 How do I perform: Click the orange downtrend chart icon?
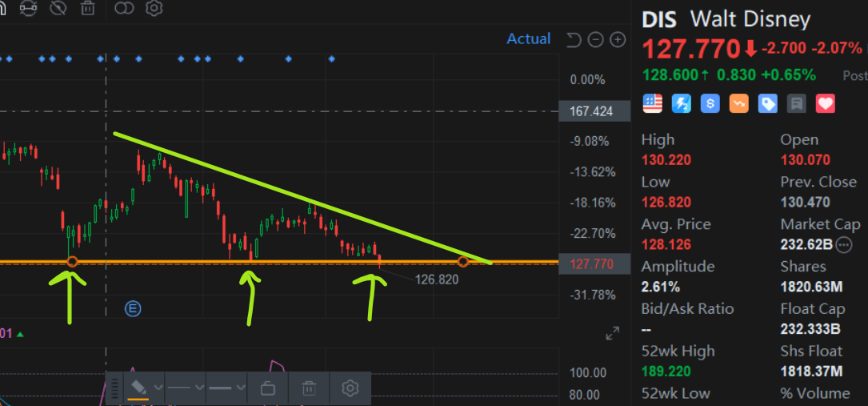(738, 103)
